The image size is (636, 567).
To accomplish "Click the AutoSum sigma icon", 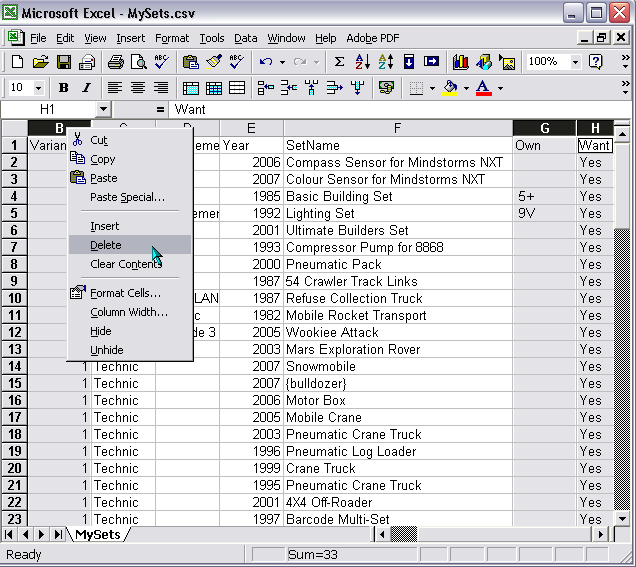I will pos(339,62).
